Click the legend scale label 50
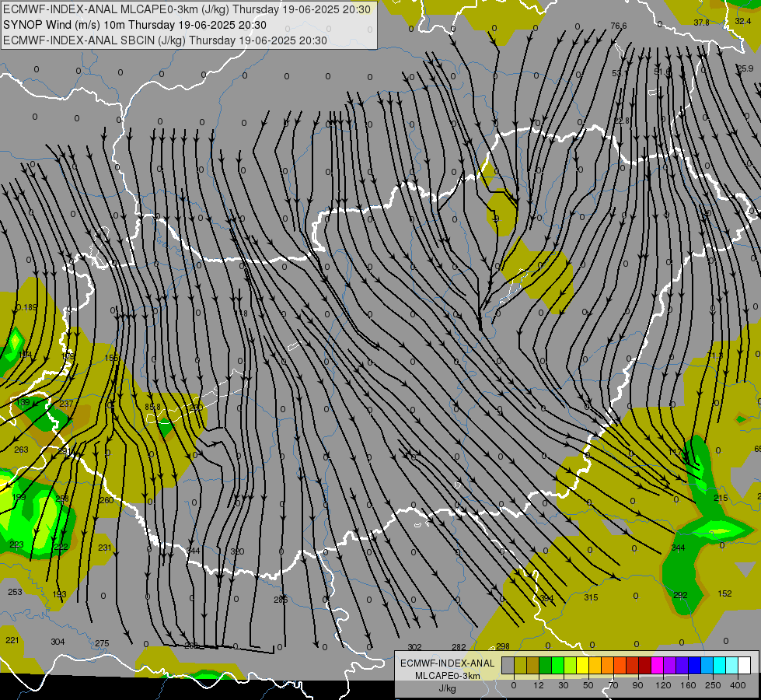 pos(588,685)
